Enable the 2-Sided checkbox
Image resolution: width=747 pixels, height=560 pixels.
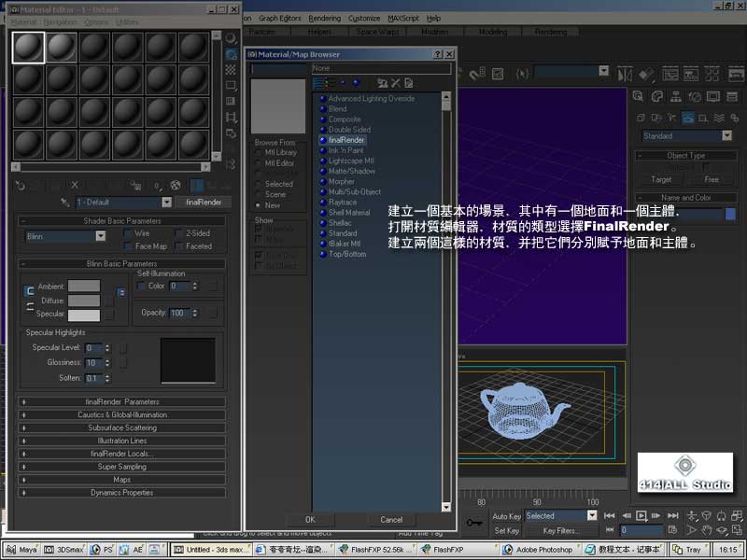pos(178,233)
